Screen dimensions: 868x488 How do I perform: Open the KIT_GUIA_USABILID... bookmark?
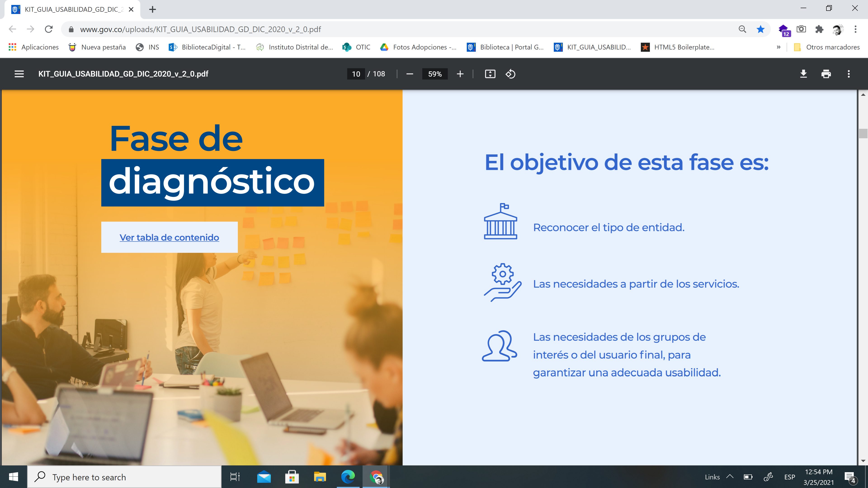pyautogui.click(x=592, y=47)
